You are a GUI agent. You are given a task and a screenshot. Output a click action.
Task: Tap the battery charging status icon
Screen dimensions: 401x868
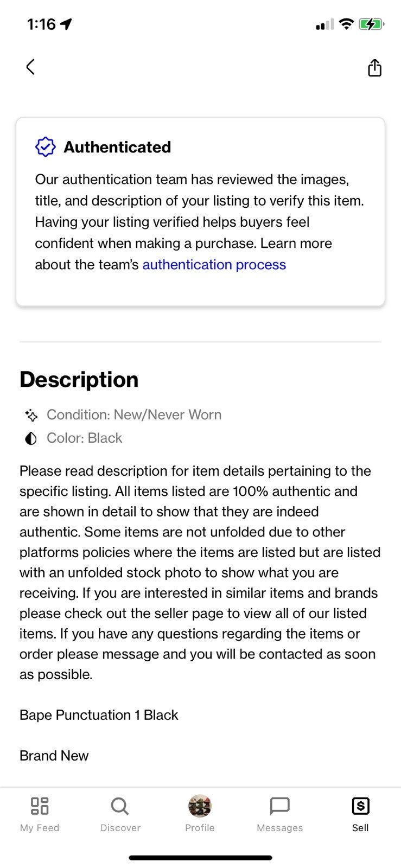point(372,24)
